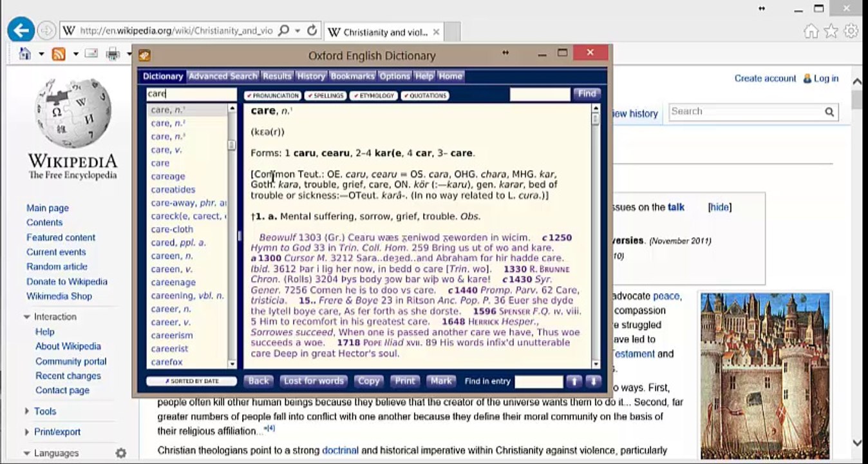
Task: Expand the Tools sidebar section
Action: pyautogui.click(x=27, y=411)
